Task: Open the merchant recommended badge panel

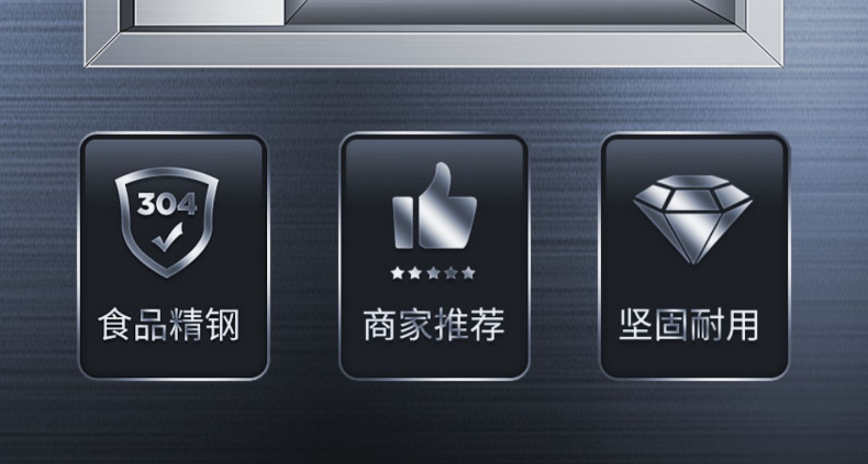Action: [434, 257]
